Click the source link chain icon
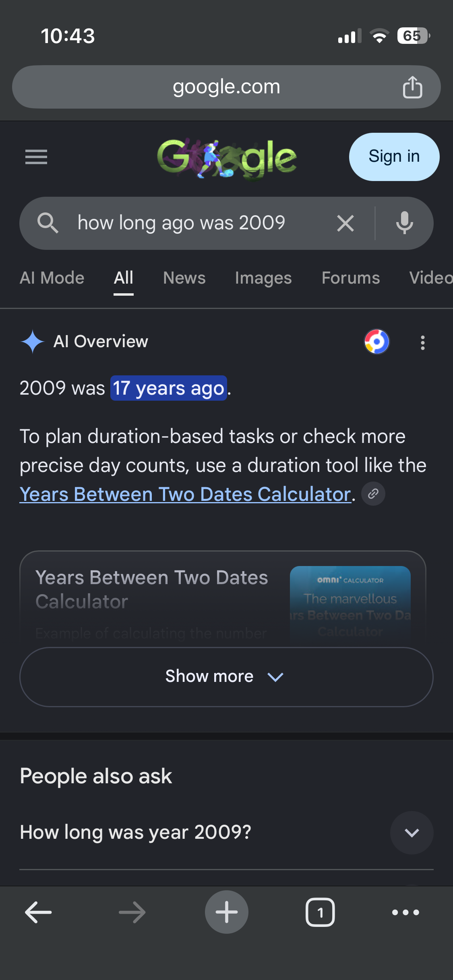Viewport: 453px width, 980px height. (x=373, y=494)
